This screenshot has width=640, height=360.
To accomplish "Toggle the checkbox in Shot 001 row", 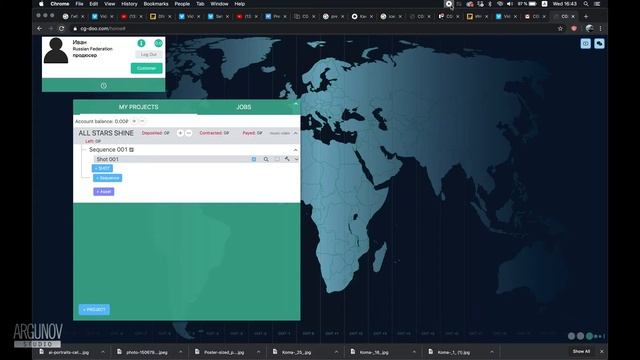I will 277,159.
